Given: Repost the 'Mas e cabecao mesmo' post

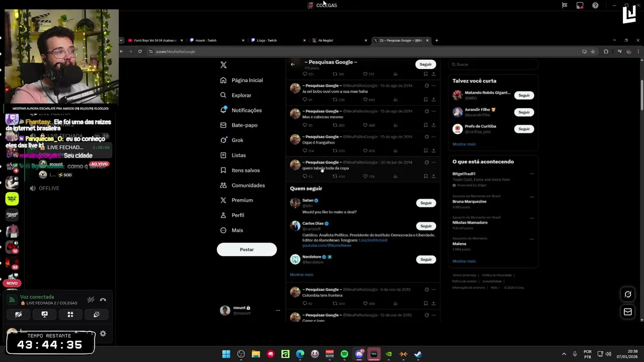Looking at the screenshot, I should [x=335, y=125].
